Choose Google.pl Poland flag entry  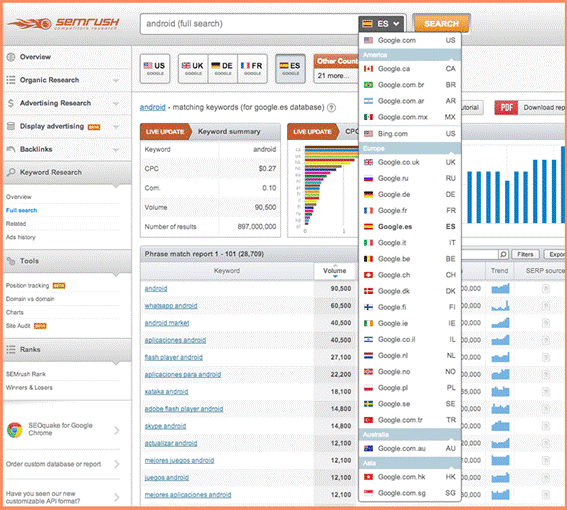410,388
